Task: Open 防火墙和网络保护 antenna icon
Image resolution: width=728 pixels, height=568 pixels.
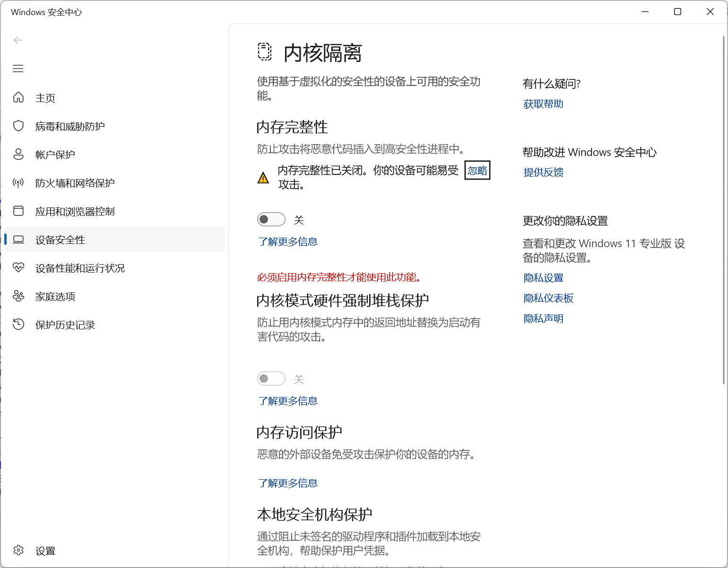Action: [x=18, y=182]
